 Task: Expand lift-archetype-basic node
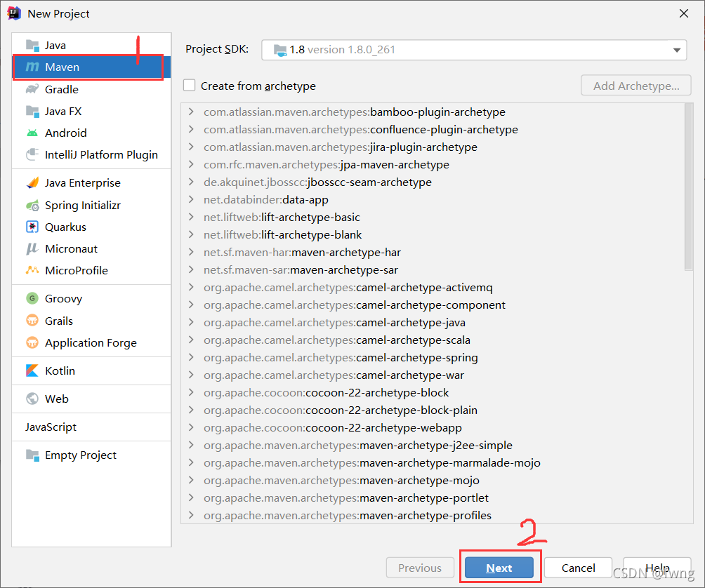192,217
